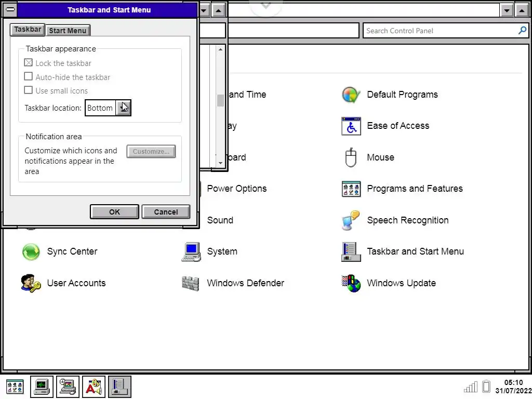Click the System computer icon
532x399 pixels.
tap(191, 252)
